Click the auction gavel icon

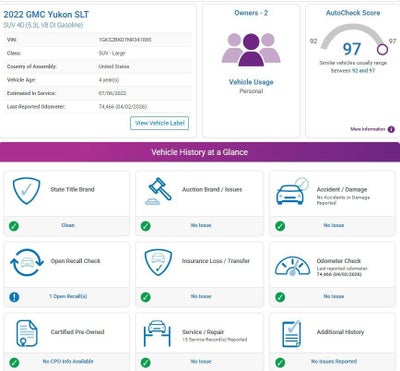(x=158, y=191)
